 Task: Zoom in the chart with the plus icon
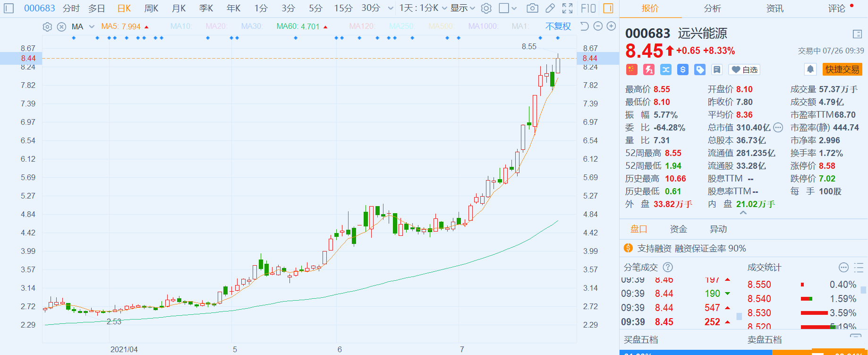coord(611,26)
